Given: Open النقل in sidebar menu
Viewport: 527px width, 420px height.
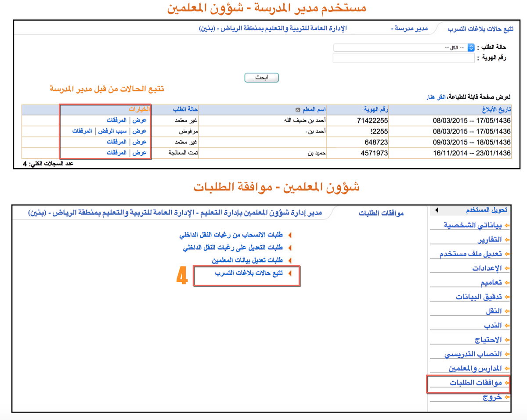Looking at the screenshot, I should 494,311.
